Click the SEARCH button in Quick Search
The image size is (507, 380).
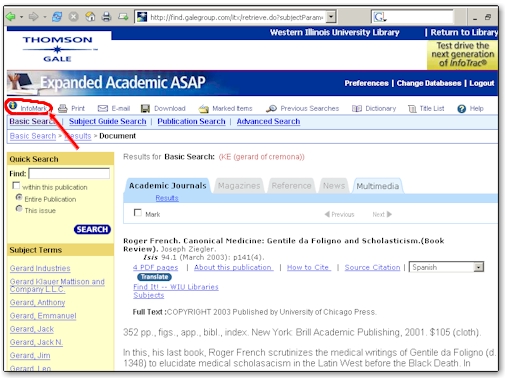pyautogui.click(x=92, y=229)
